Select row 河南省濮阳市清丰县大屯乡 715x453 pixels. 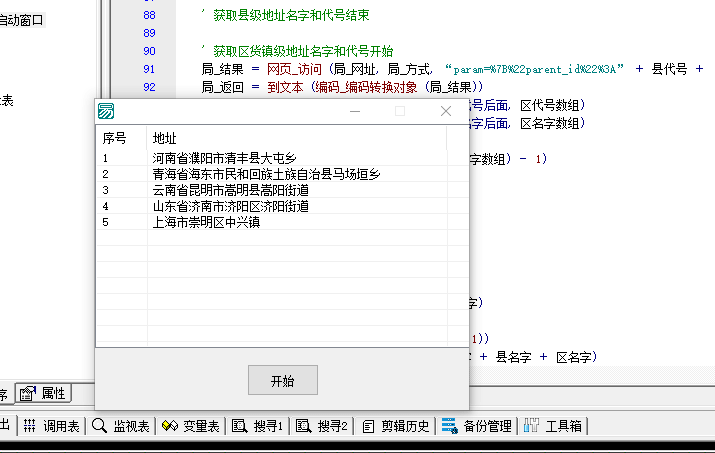pyautogui.click(x=282, y=158)
